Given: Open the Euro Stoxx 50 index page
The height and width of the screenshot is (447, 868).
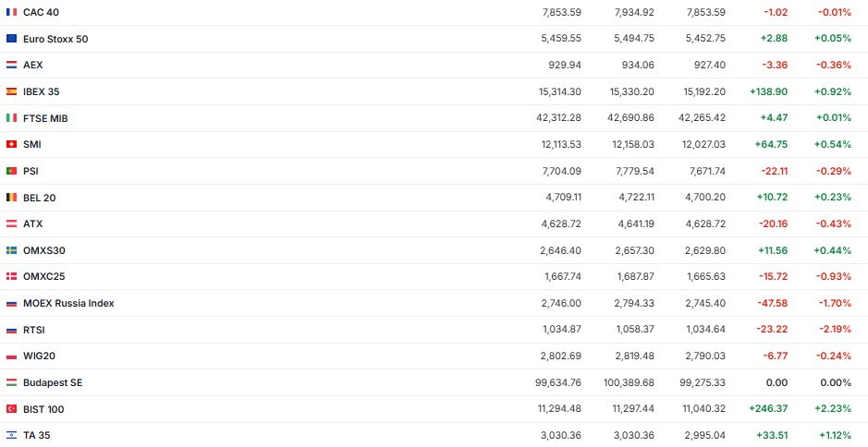Looking at the screenshot, I should coord(55,39).
